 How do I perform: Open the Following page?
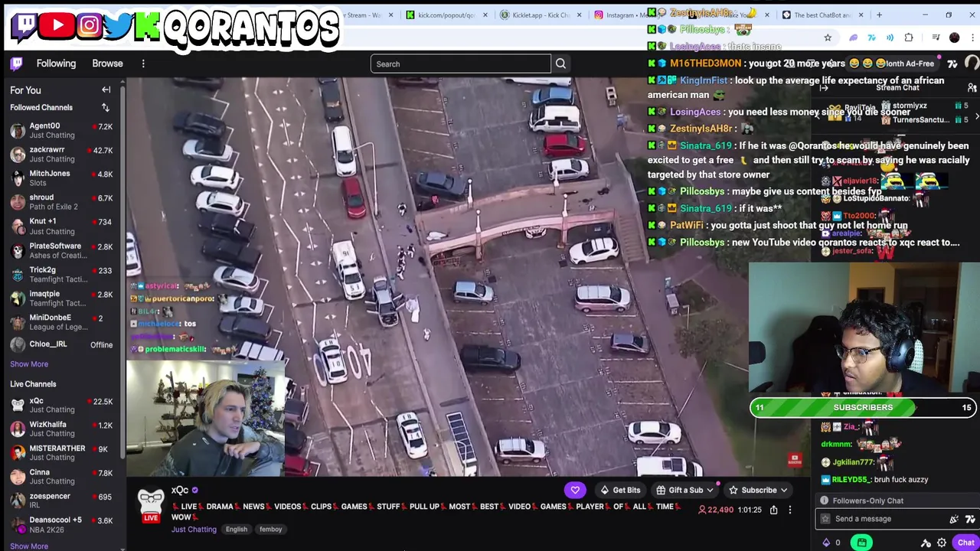[x=56, y=64]
